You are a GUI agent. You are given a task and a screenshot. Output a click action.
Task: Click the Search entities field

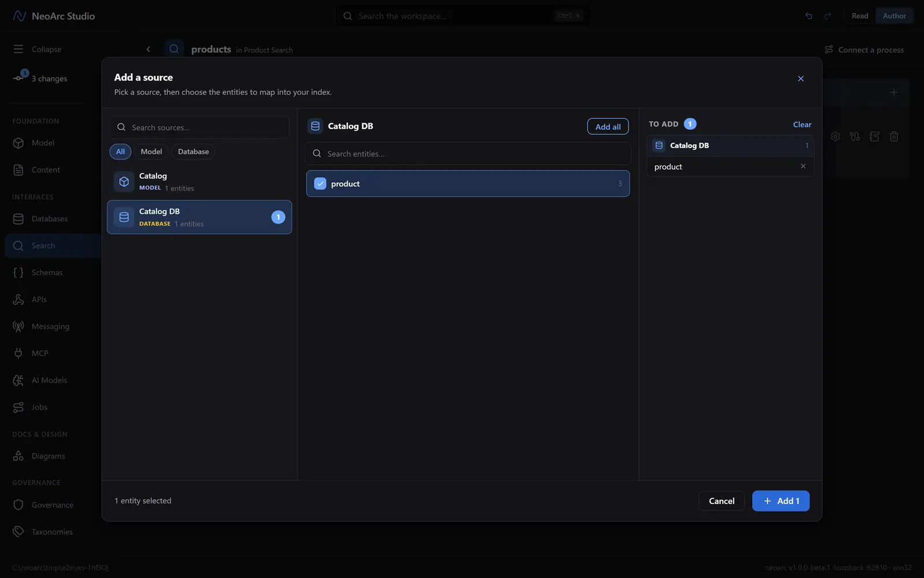tap(468, 154)
